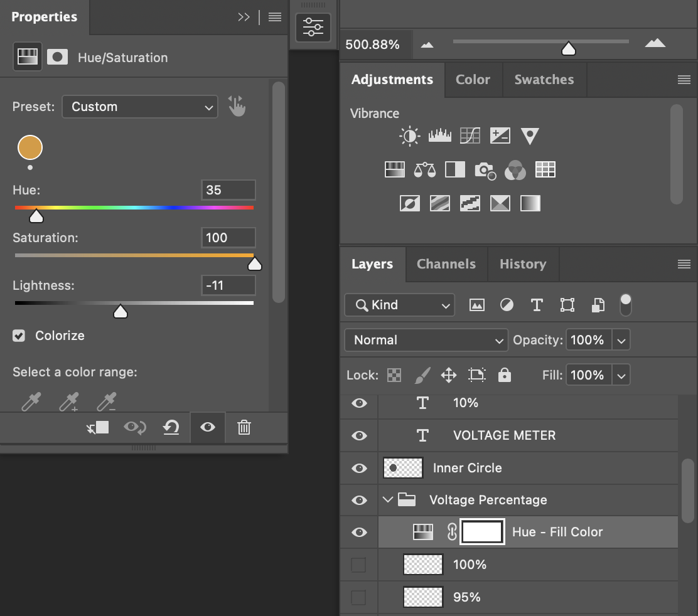Add an Invert adjustment
This screenshot has width=698, height=616.
point(409,203)
